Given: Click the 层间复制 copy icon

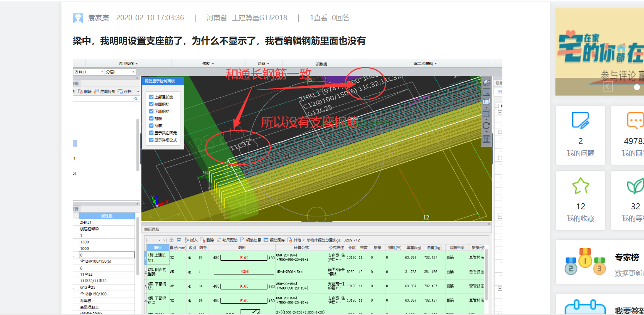Looking at the screenshot, I should [x=97, y=92].
